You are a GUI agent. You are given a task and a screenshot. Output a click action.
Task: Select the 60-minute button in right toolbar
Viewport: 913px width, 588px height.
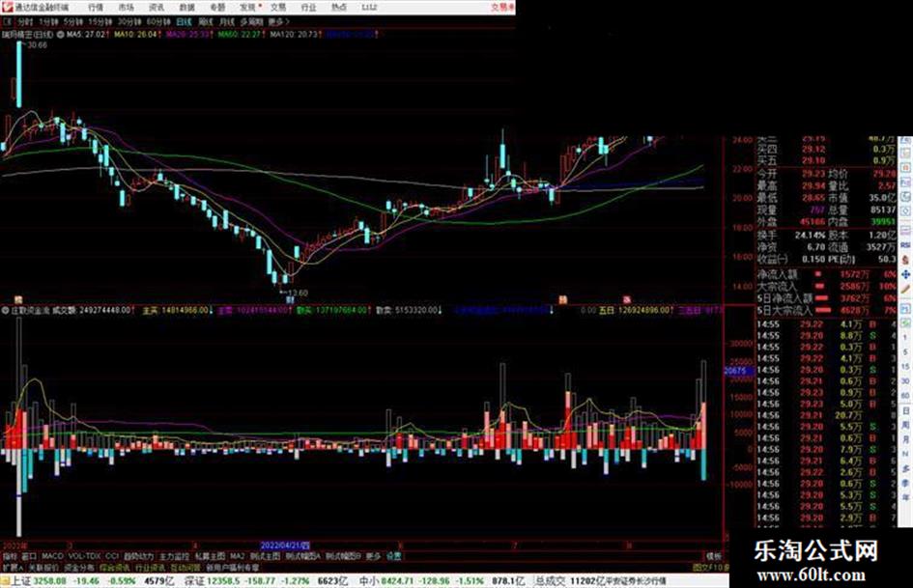pos(905,396)
